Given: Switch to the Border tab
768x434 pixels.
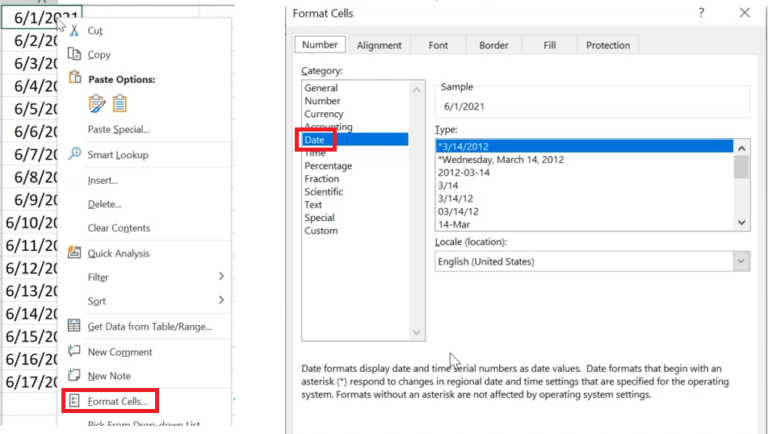Looking at the screenshot, I should pyautogui.click(x=493, y=45).
